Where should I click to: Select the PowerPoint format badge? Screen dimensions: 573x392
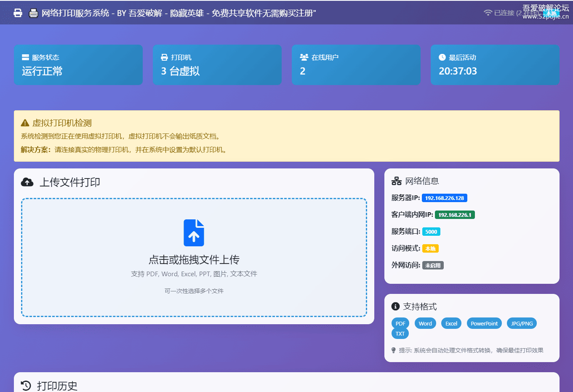pos(484,323)
